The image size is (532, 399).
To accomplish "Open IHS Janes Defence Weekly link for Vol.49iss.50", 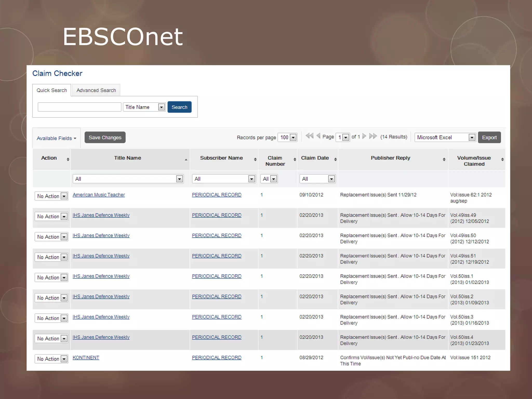I will [101, 235].
